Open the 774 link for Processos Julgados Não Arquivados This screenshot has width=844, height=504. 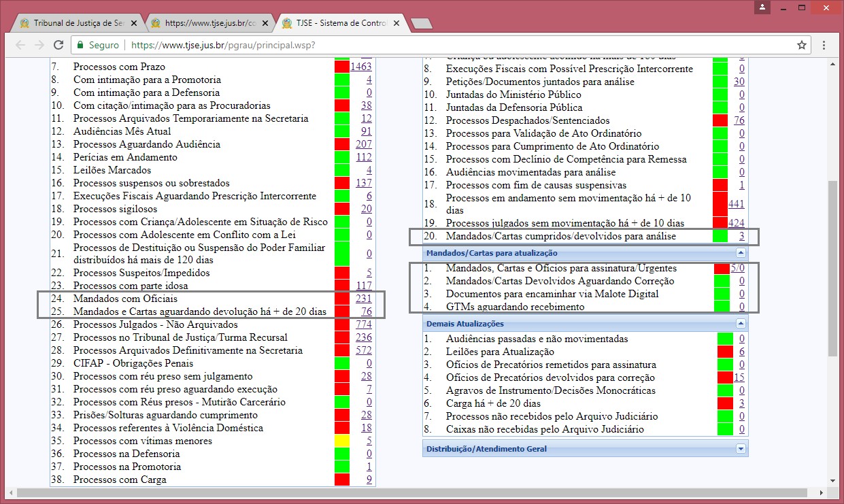pos(363,324)
